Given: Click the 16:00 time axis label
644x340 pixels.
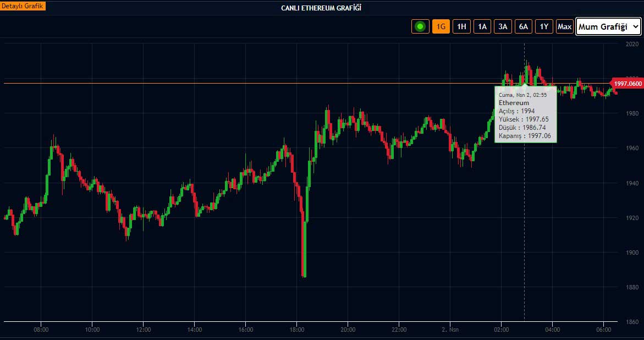Looking at the screenshot, I should click(246, 330).
